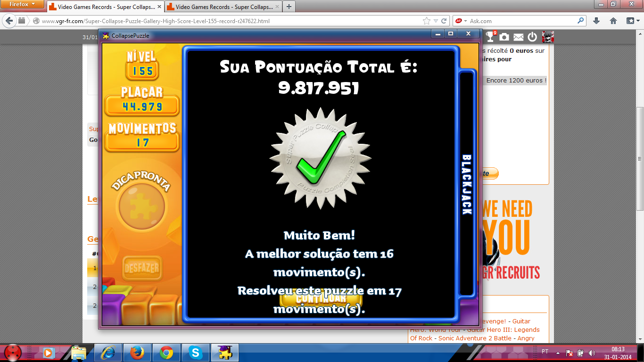Image resolution: width=644 pixels, height=362 pixels.
Task: Switch to the second Video Games Records tab
Action: point(223,7)
